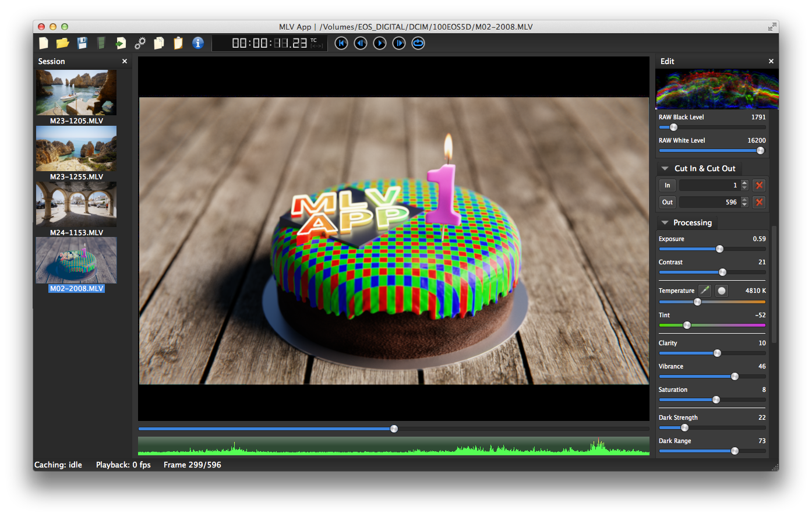Adjust the Temperature slider
Screen dimensions: 812x517
tap(712, 302)
